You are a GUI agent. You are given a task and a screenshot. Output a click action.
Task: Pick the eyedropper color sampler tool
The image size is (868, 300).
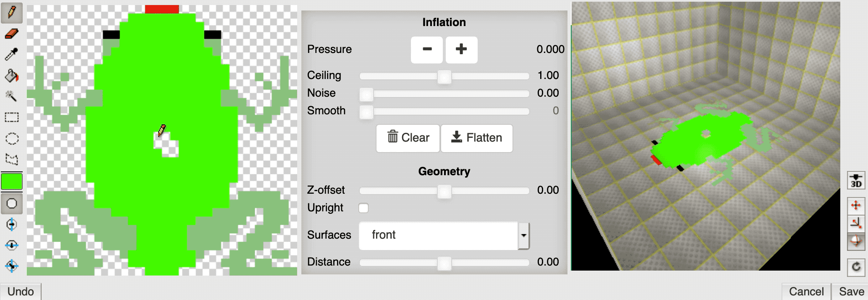[12, 55]
